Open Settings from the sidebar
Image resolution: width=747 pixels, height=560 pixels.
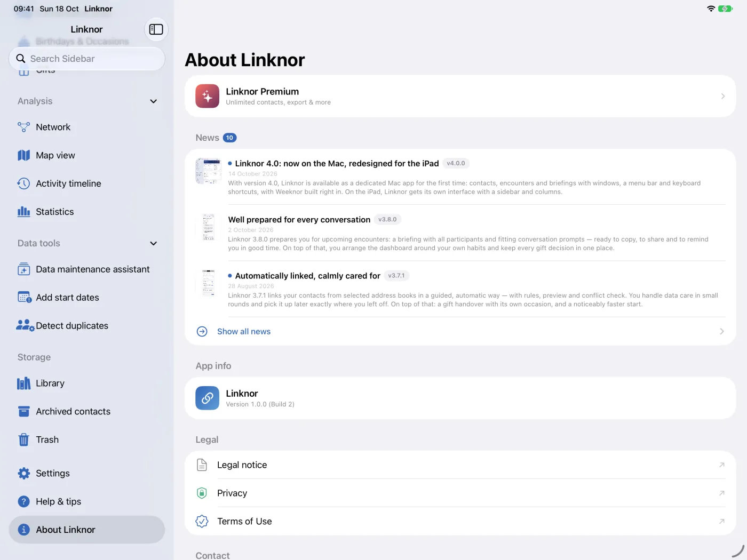[87, 474]
